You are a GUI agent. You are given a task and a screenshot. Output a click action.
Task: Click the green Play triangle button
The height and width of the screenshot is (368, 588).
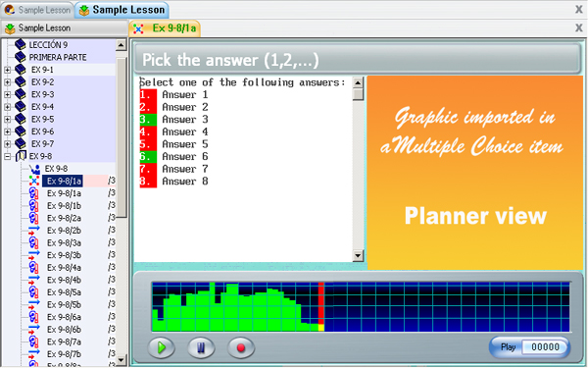[162, 347]
